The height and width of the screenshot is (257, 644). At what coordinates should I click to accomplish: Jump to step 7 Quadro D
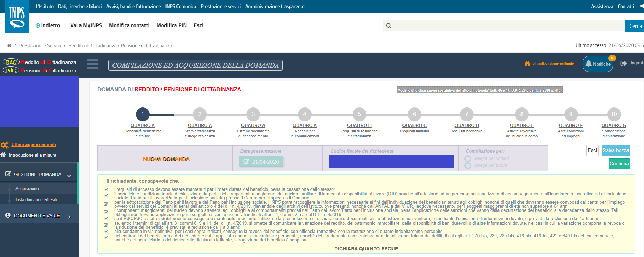click(467, 114)
